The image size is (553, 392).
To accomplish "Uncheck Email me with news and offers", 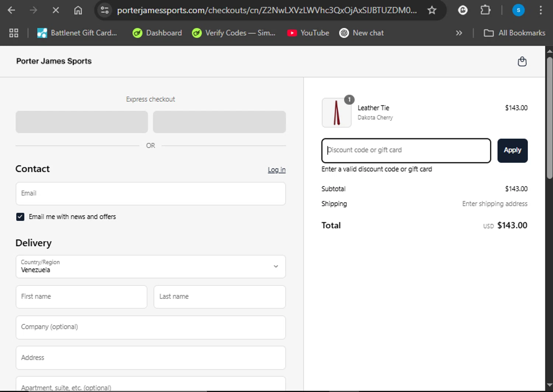I will point(20,217).
